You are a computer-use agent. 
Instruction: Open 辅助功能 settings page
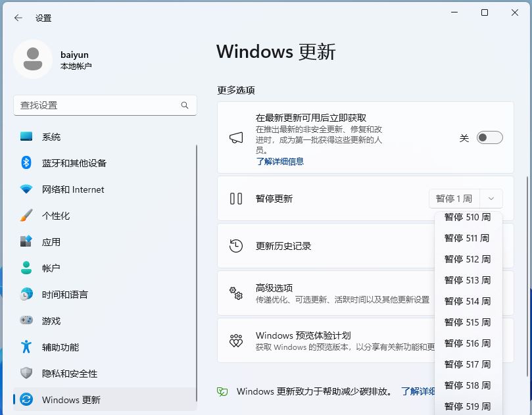[105, 347]
